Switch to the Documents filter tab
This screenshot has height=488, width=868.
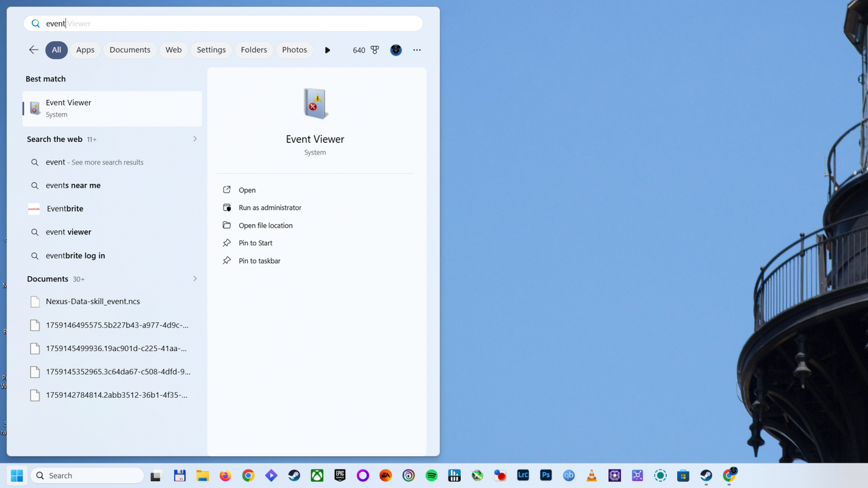click(130, 50)
